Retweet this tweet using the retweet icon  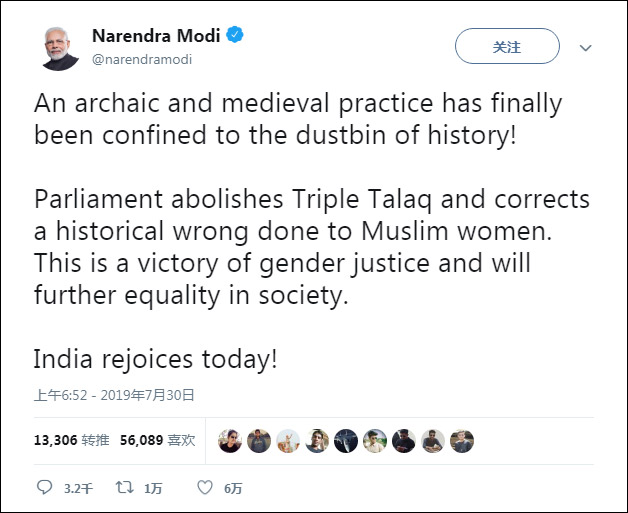[x=125, y=488]
